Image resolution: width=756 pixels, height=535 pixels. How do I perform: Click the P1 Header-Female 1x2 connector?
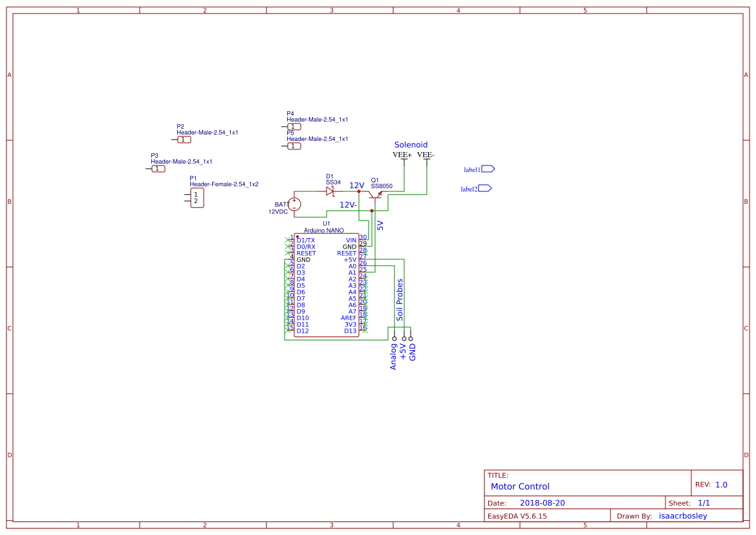pyautogui.click(x=197, y=198)
